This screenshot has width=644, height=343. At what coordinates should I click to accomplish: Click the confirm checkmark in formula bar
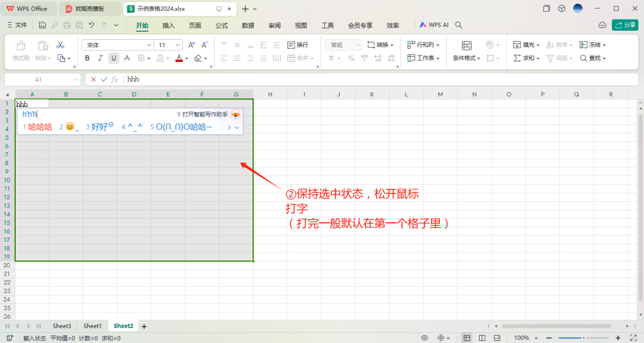104,79
